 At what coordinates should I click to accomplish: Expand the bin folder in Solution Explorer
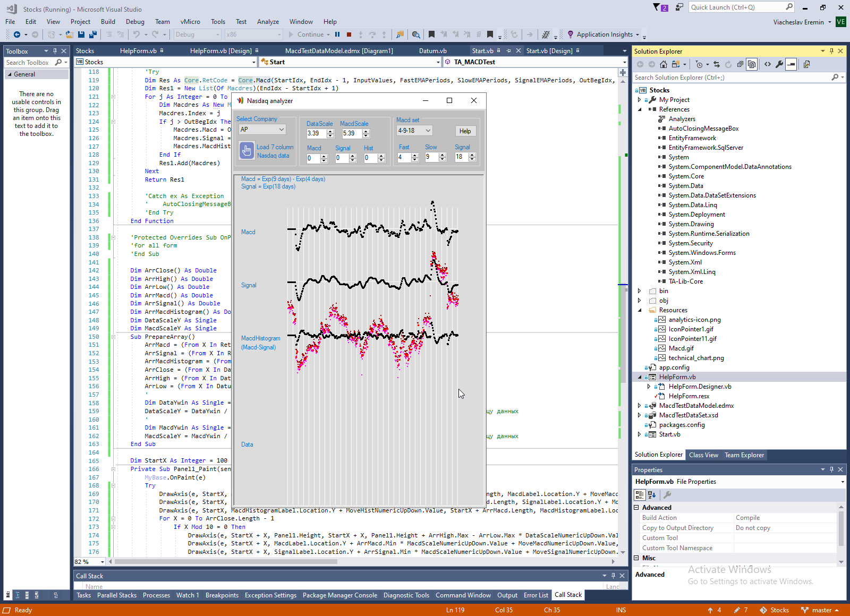pyautogui.click(x=640, y=291)
